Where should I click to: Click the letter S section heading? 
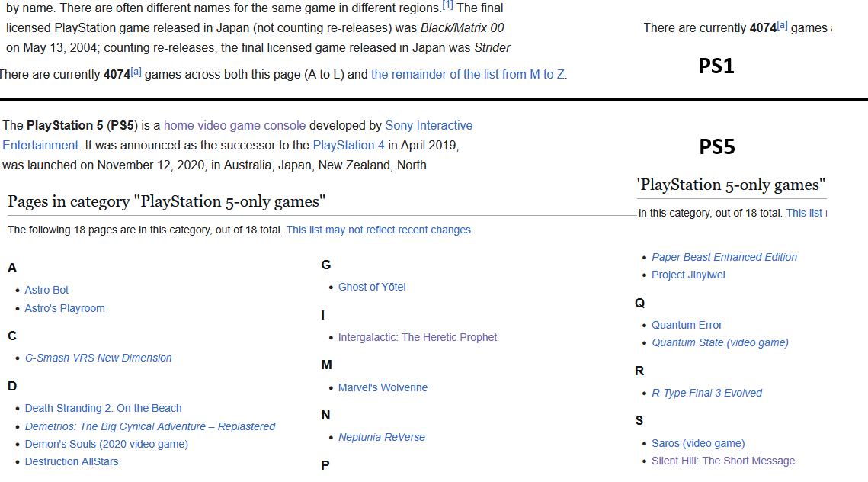coord(639,420)
